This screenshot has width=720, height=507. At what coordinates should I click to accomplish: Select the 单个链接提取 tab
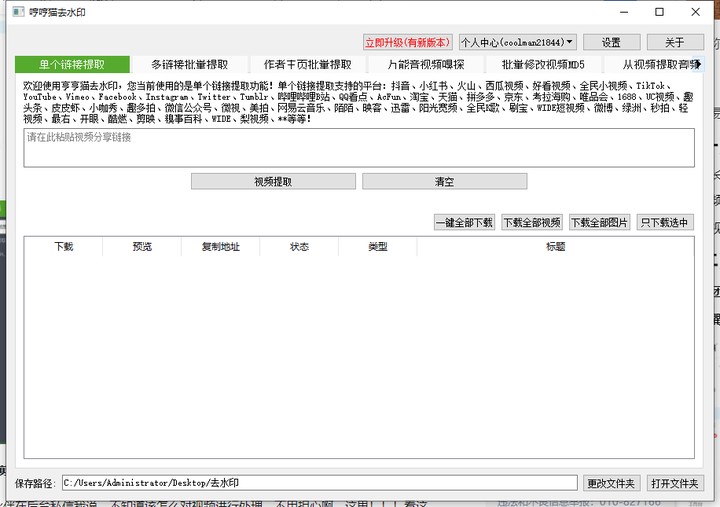coord(72,64)
